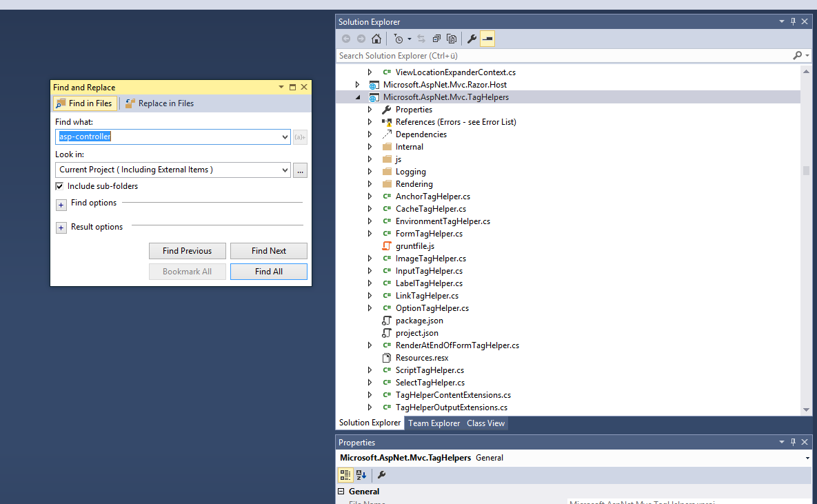The width and height of the screenshot is (817, 504).
Task: Expand the Microsoft.AspNet.Mvc.Razor.Host project node
Action: click(357, 84)
